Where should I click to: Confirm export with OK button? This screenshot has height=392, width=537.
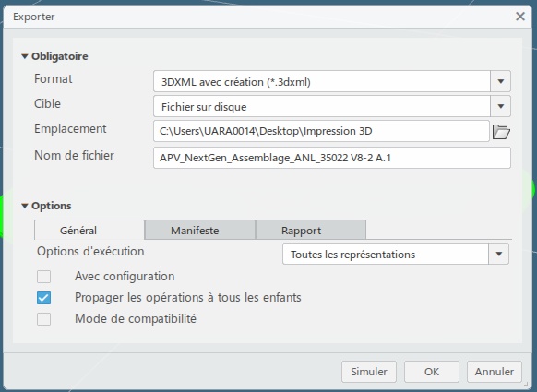432,372
